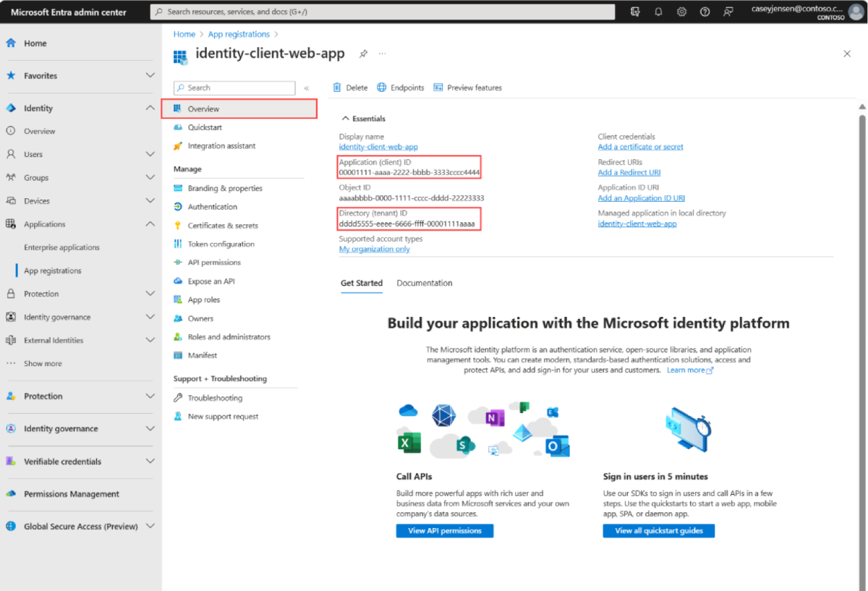Switch to the Documentation tab
The height and width of the screenshot is (591, 868).
tap(425, 283)
